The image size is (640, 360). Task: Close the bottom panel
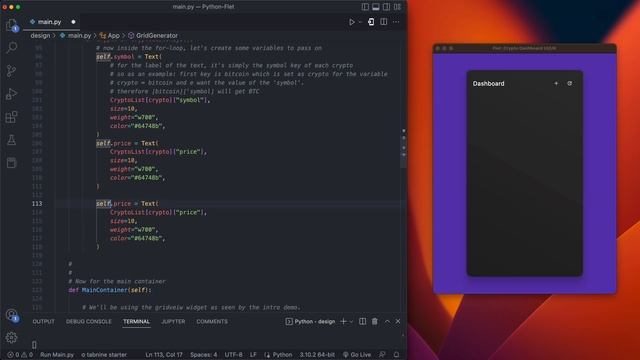click(x=398, y=322)
